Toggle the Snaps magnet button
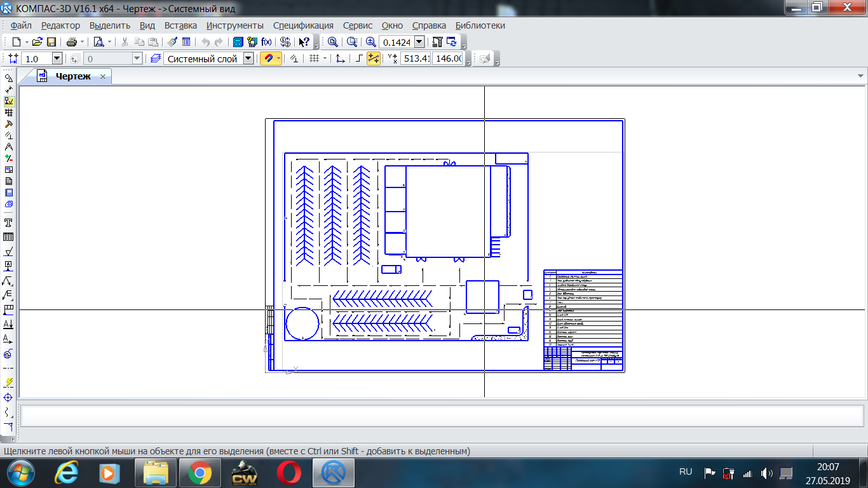Image resolution: width=868 pixels, height=488 pixels. pyautogui.click(x=269, y=58)
